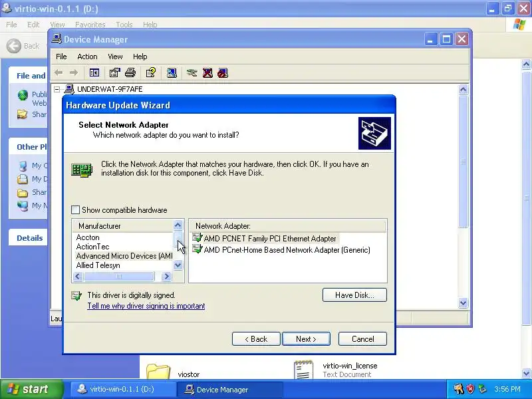Click the Safely Remove Hardware tray icon
Viewport: 532px width, 399px height.
coord(482,389)
